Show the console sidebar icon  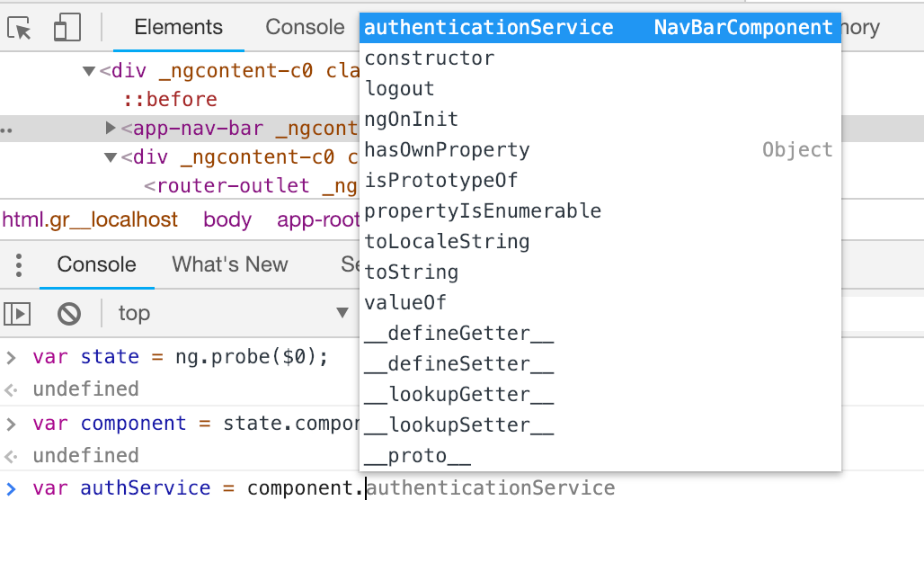pyautogui.click(x=18, y=314)
